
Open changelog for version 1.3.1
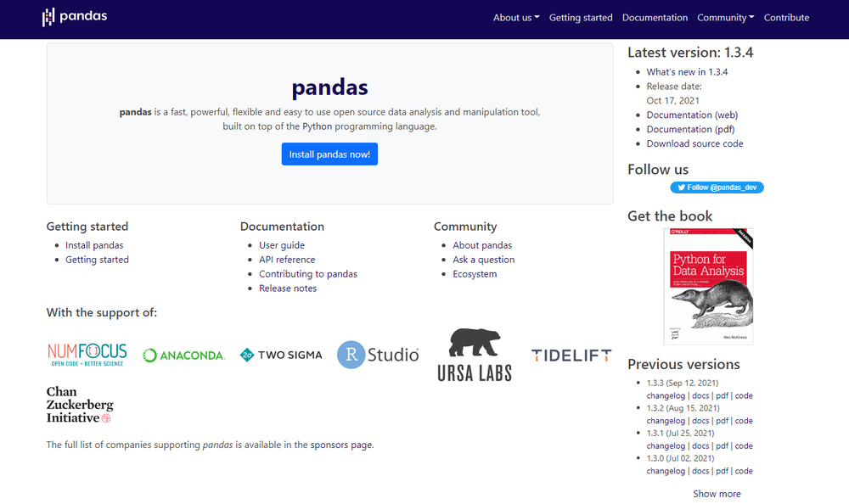coord(666,446)
